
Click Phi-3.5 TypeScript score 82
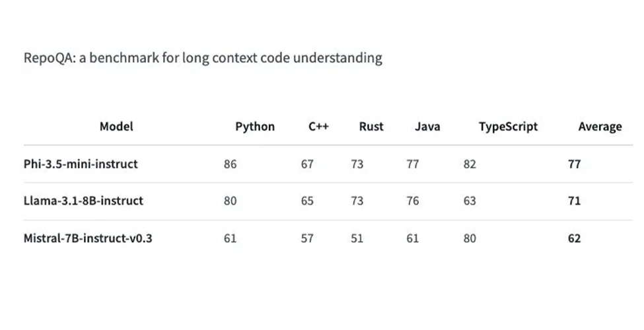(x=470, y=164)
